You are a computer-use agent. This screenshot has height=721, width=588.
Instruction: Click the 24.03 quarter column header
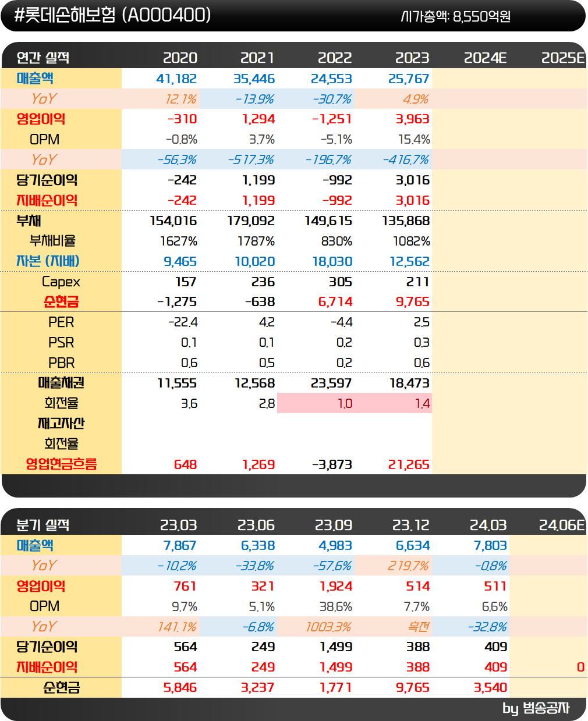pos(488,525)
